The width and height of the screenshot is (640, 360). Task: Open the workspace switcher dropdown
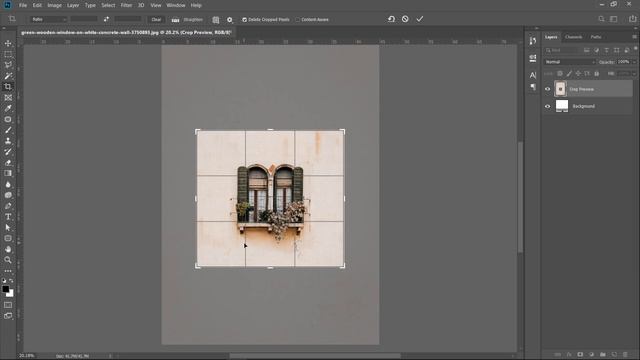pos(613,19)
